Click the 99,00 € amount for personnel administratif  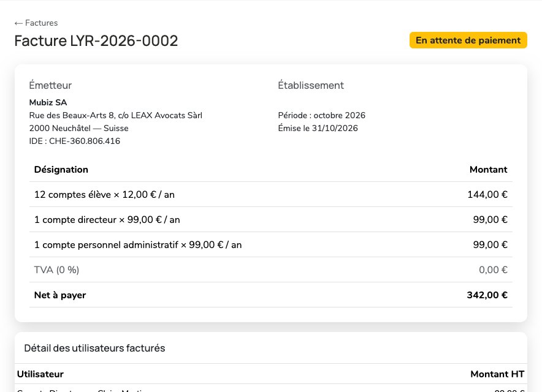[490, 245]
